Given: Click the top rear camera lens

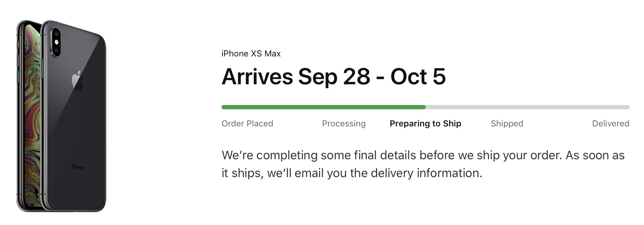Looking at the screenshot, I should point(56,34).
